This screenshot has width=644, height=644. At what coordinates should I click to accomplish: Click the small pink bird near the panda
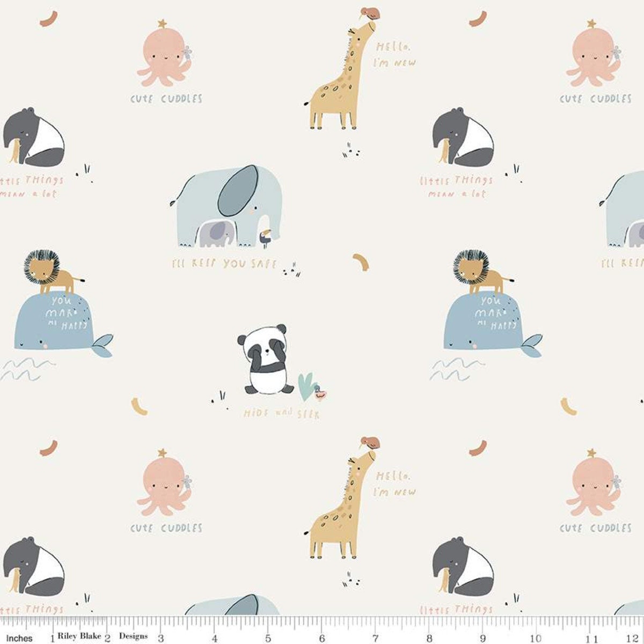[x=320, y=393]
